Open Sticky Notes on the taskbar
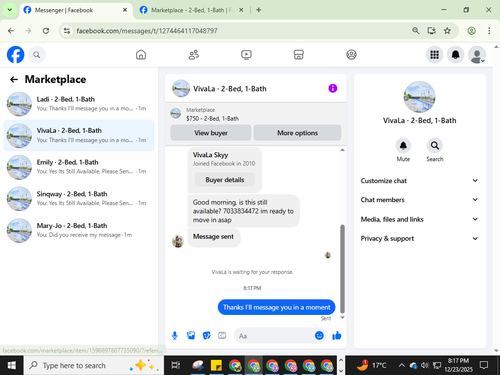This screenshot has height=375, width=500. (216, 365)
